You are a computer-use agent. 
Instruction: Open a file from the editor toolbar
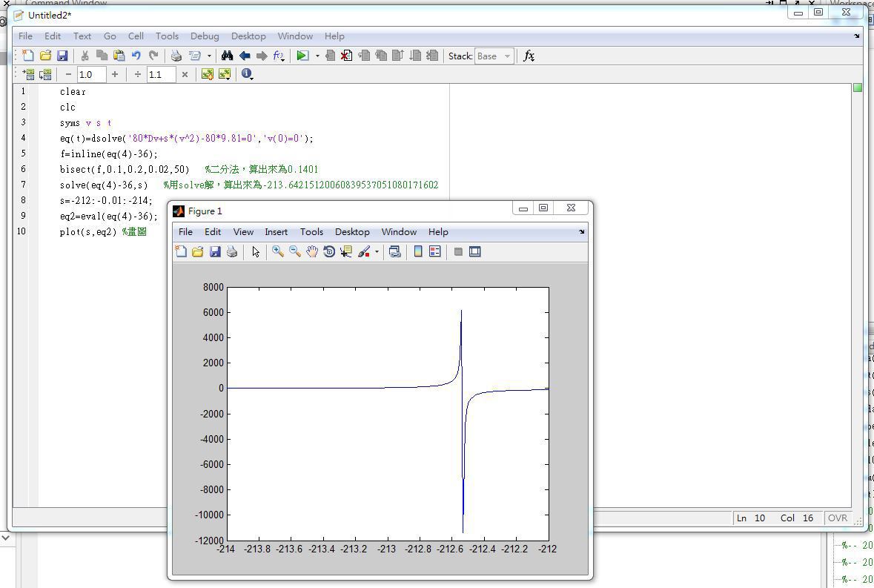45,56
